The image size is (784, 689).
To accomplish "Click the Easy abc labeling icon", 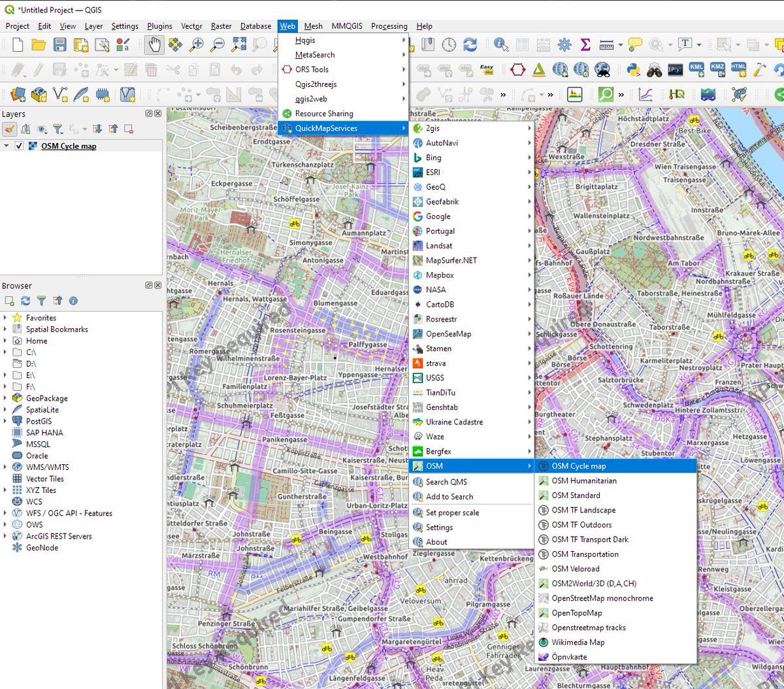I will coord(486,69).
